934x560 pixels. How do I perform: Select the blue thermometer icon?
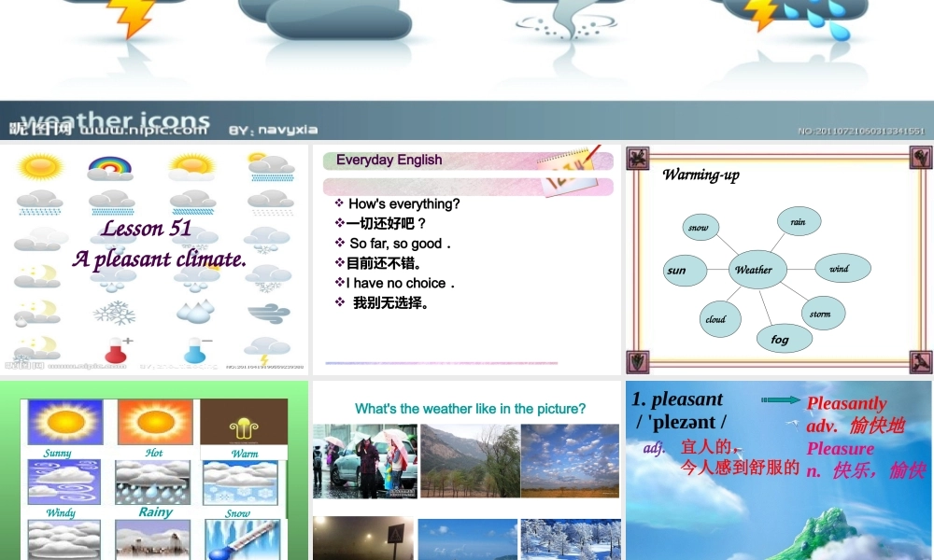tap(194, 349)
